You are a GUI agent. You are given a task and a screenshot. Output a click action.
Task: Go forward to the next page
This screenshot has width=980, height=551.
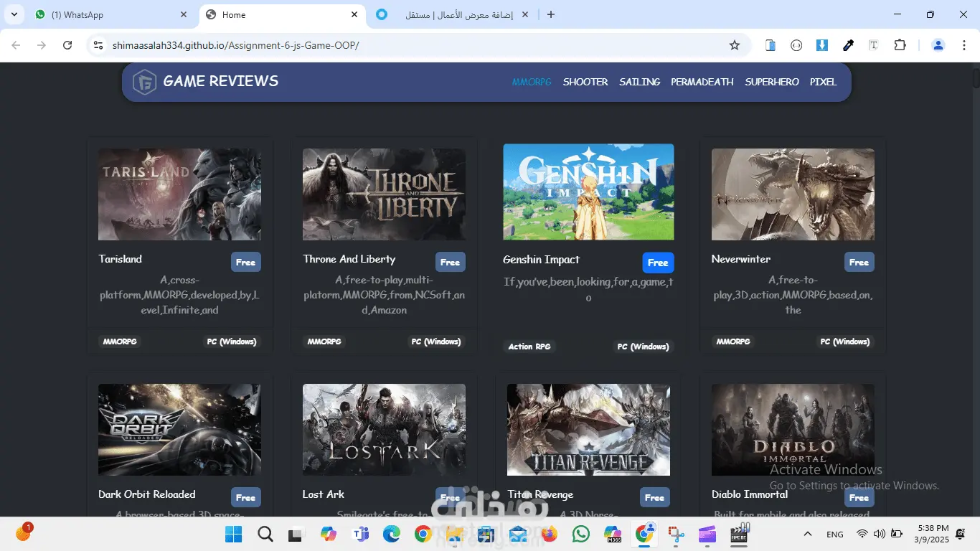click(x=42, y=45)
